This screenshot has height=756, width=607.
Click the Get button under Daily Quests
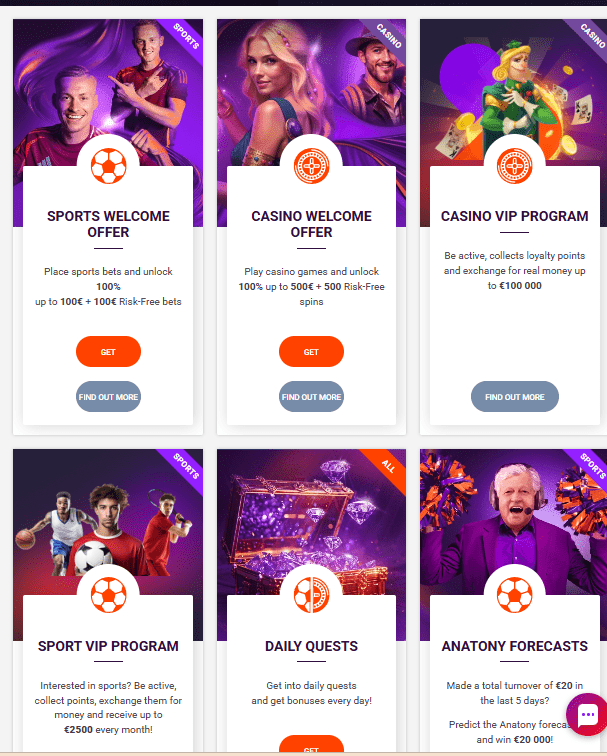pos(311,745)
